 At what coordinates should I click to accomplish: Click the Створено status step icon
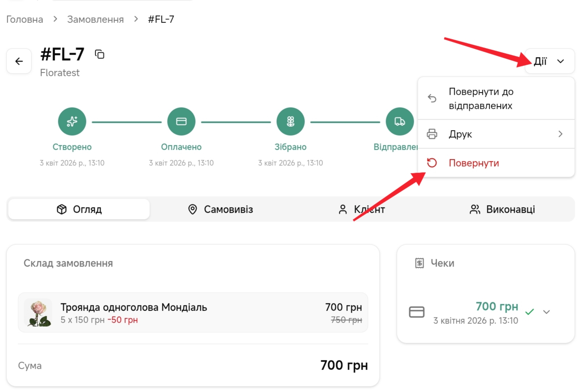[72, 122]
